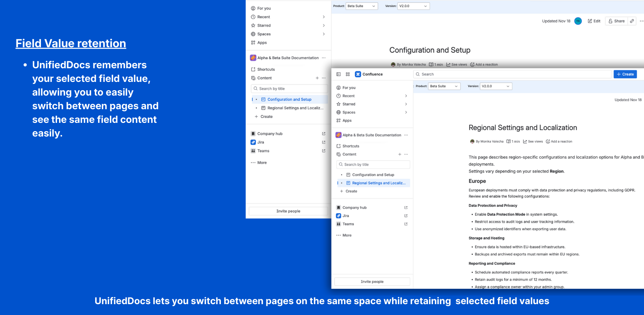
Task: Focus the Search by title field in back window
Action: (289, 89)
